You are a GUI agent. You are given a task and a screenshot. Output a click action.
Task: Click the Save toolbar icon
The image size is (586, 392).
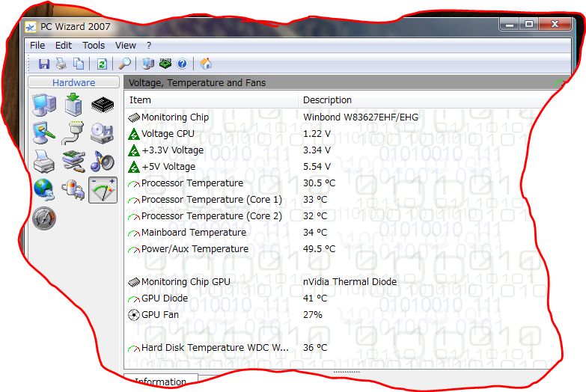(44, 64)
